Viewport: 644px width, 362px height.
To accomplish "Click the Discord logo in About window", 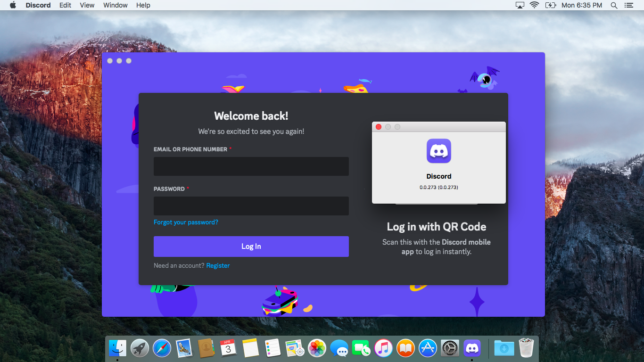I will click(439, 151).
